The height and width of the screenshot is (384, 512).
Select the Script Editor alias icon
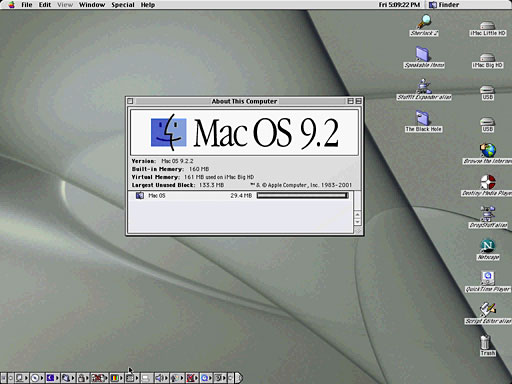(488, 313)
